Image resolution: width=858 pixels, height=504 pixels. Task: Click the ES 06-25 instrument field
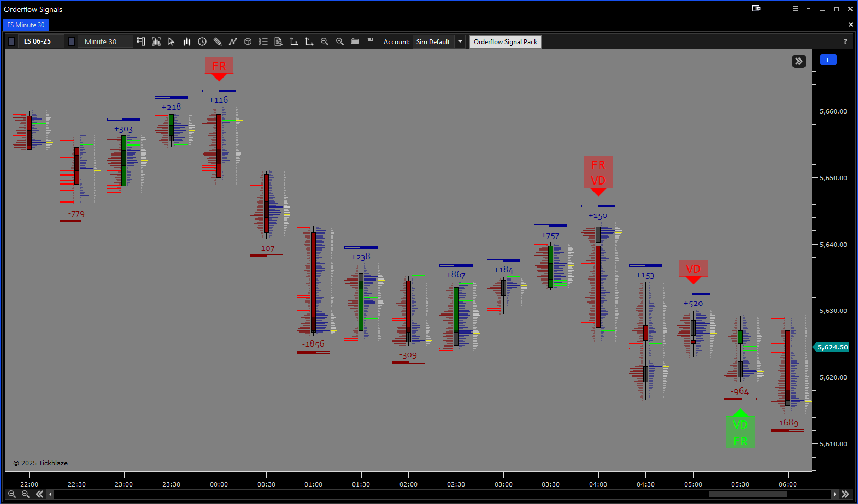click(x=41, y=41)
